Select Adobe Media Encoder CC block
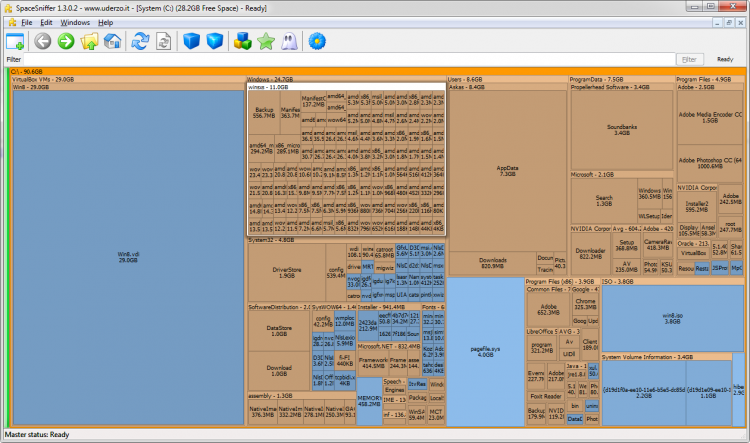Viewport: 750px width, 443px height. 710,118
